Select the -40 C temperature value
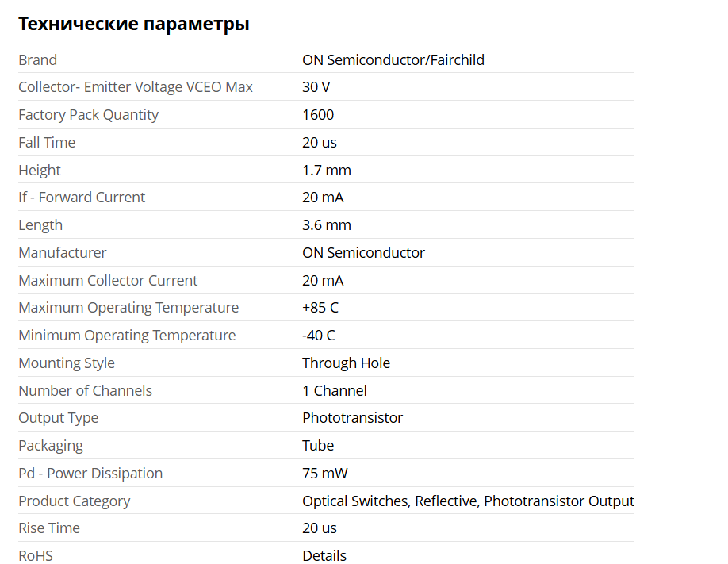The width and height of the screenshot is (728, 564). coord(318,336)
